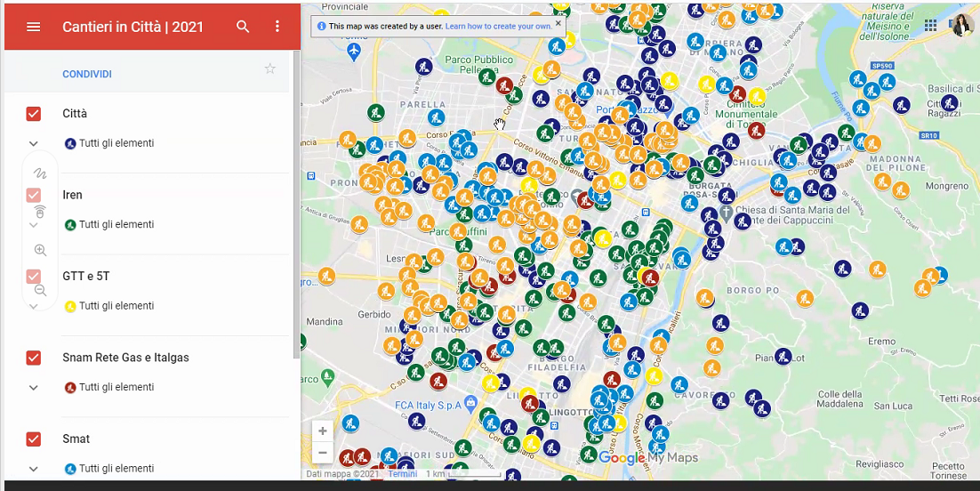The image size is (980, 491).
Task: Click the CONDIVIDI share button
Action: (x=87, y=75)
